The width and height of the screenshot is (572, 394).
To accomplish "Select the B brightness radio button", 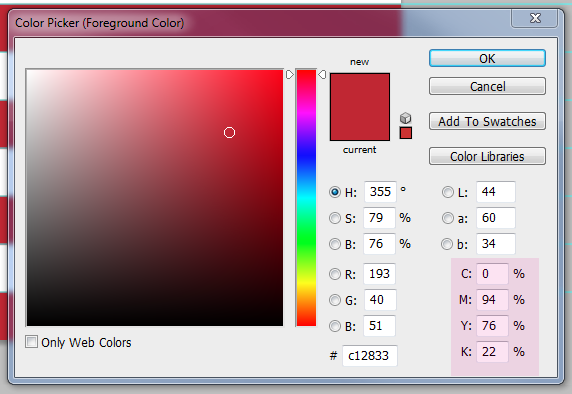I will pyautogui.click(x=335, y=244).
